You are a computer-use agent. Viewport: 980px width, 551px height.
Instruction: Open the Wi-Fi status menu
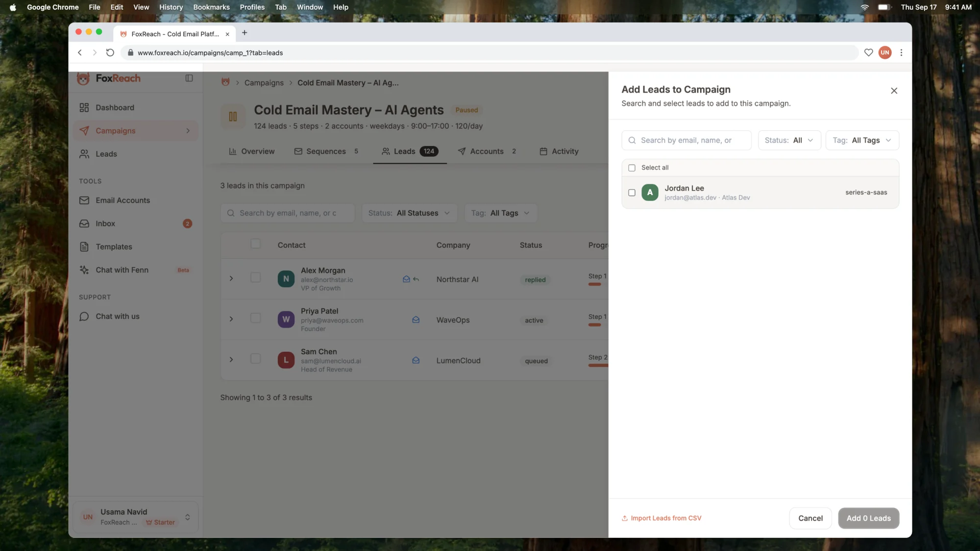864,7
